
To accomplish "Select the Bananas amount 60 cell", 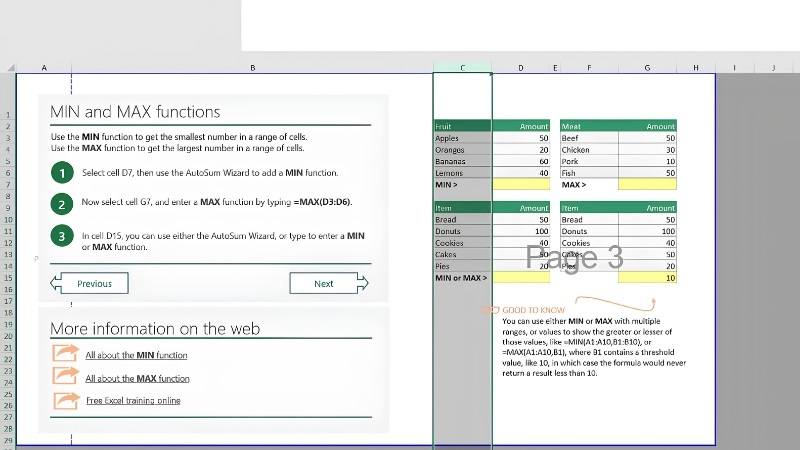I will (521, 161).
